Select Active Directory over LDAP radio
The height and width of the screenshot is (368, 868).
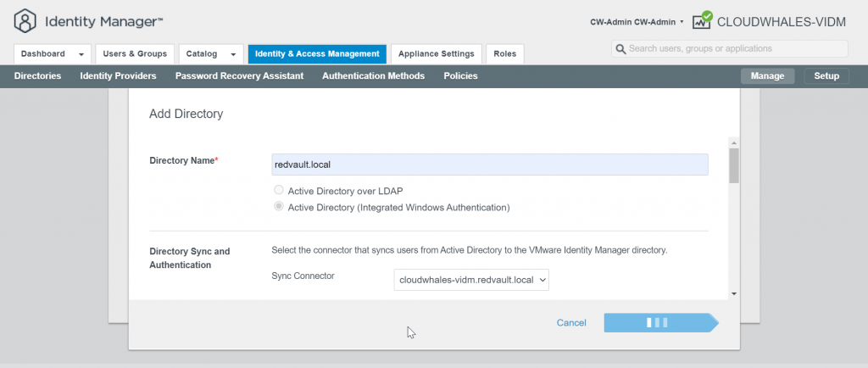click(279, 191)
